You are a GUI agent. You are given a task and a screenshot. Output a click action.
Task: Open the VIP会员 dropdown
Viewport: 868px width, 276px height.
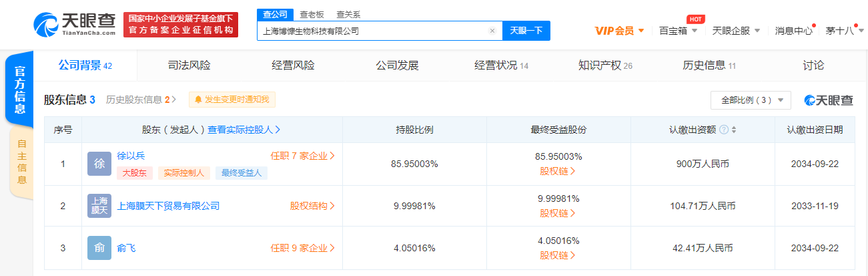point(619,31)
